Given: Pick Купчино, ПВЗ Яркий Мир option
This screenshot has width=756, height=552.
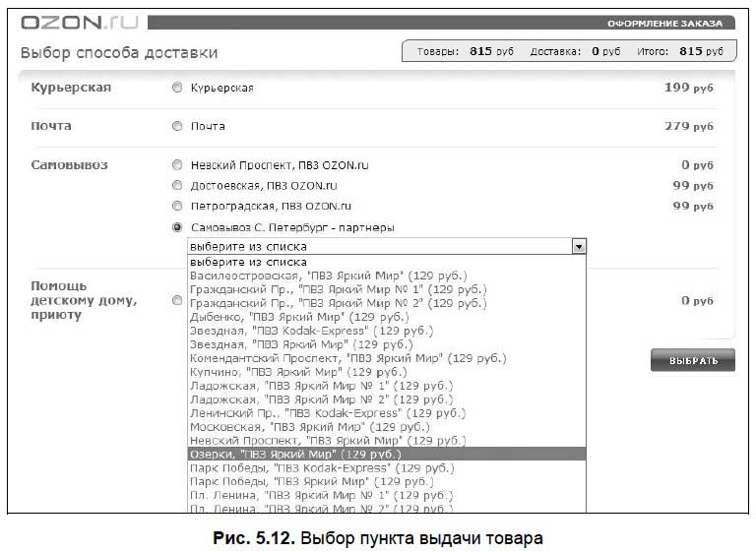Looking at the screenshot, I should pos(387,372).
